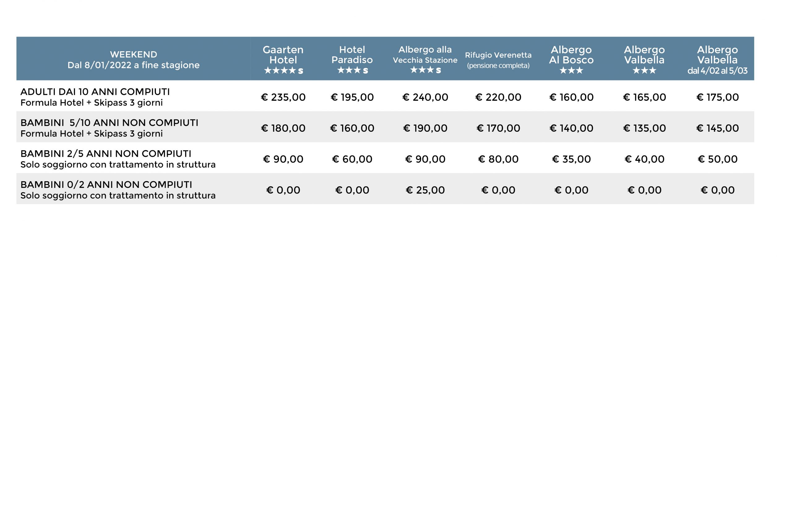Click the Albergo Valbella three-star header
This screenshot has height=532, width=792.
[x=644, y=60]
